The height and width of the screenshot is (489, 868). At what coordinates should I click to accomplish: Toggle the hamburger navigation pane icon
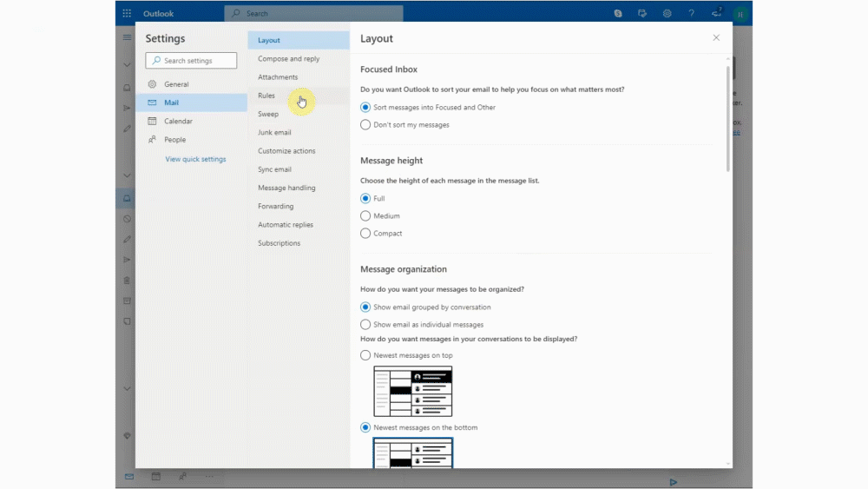pos(127,37)
